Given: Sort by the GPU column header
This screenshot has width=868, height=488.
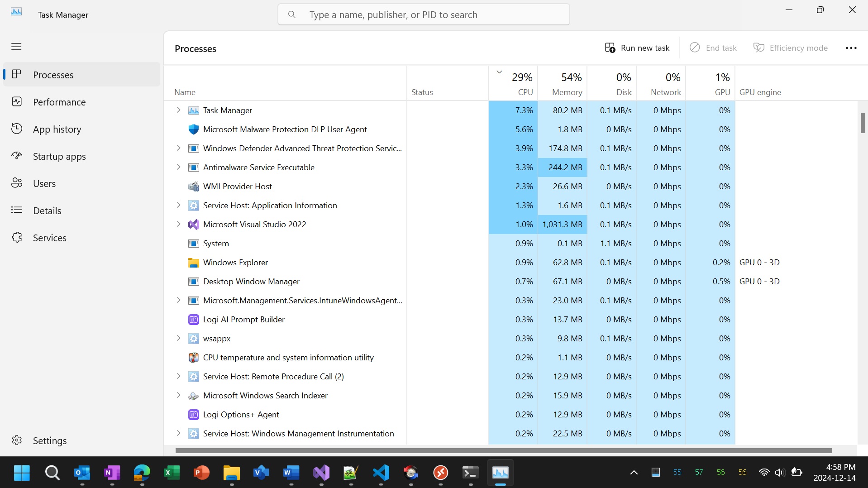Looking at the screenshot, I should (711, 83).
